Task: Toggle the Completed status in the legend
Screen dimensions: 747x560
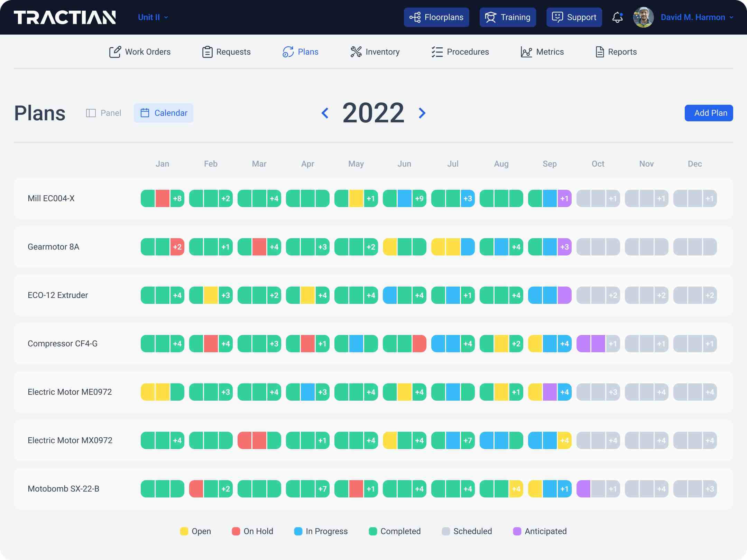Action: click(x=395, y=531)
